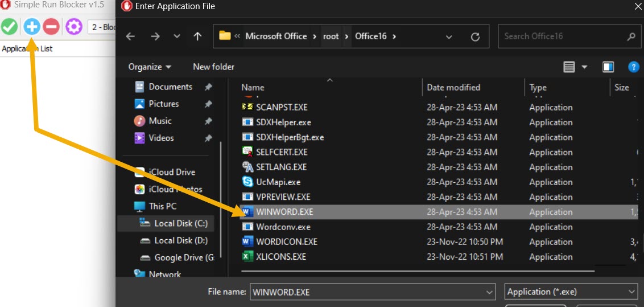Open view options dropdown arrow
644x307 pixels.
tap(584, 67)
